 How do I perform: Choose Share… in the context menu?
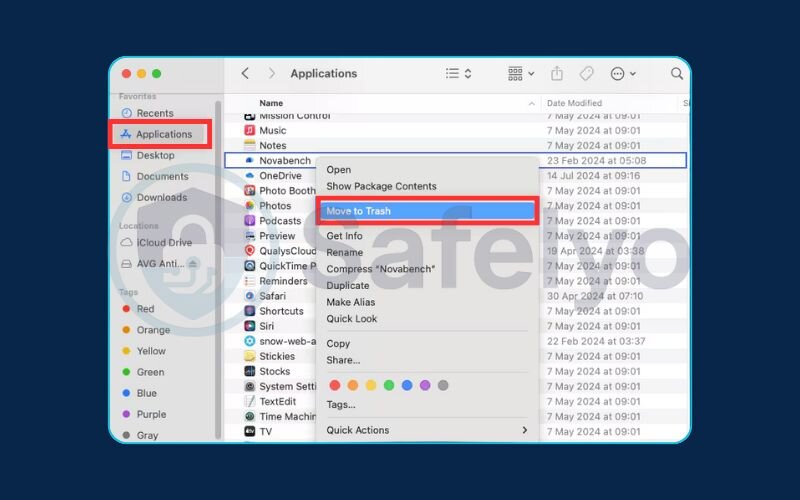343,360
